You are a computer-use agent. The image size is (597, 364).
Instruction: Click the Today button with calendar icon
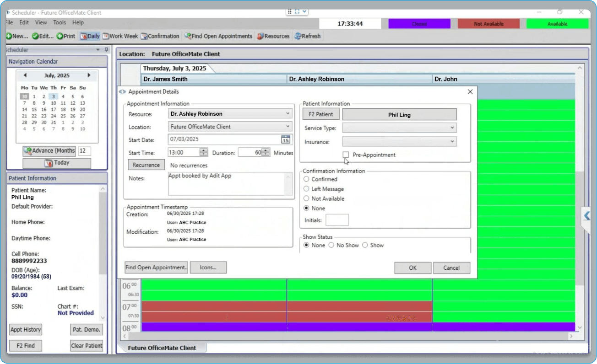(57, 163)
